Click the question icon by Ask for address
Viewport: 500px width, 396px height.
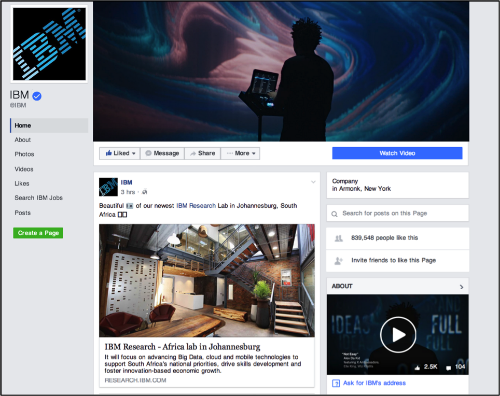pyautogui.click(x=336, y=383)
